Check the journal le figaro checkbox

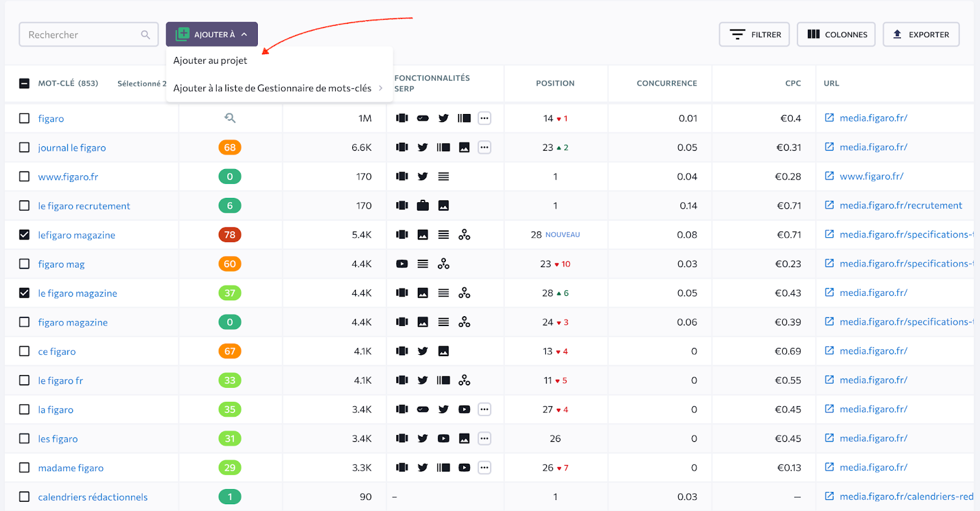click(24, 147)
